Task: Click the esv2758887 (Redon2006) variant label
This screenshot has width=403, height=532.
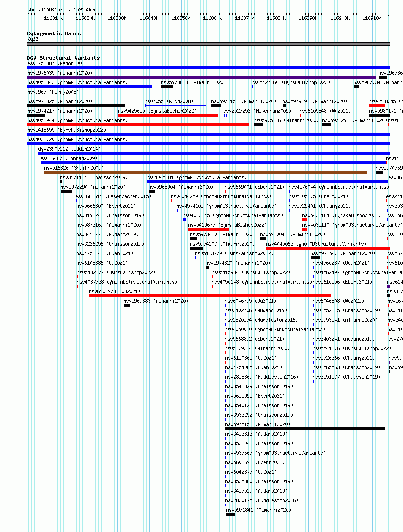Action: [57, 63]
